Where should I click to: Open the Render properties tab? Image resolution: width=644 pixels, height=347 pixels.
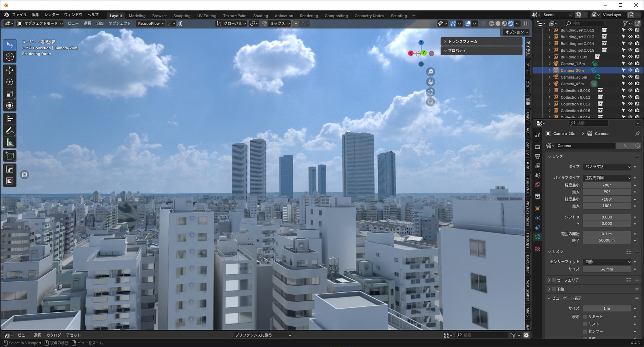tap(538, 147)
